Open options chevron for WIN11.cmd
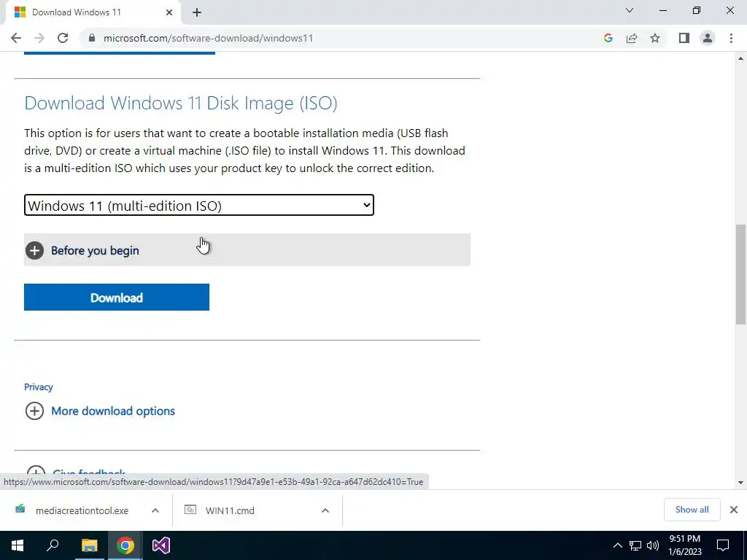The image size is (747, 560). tap(325, 510)
